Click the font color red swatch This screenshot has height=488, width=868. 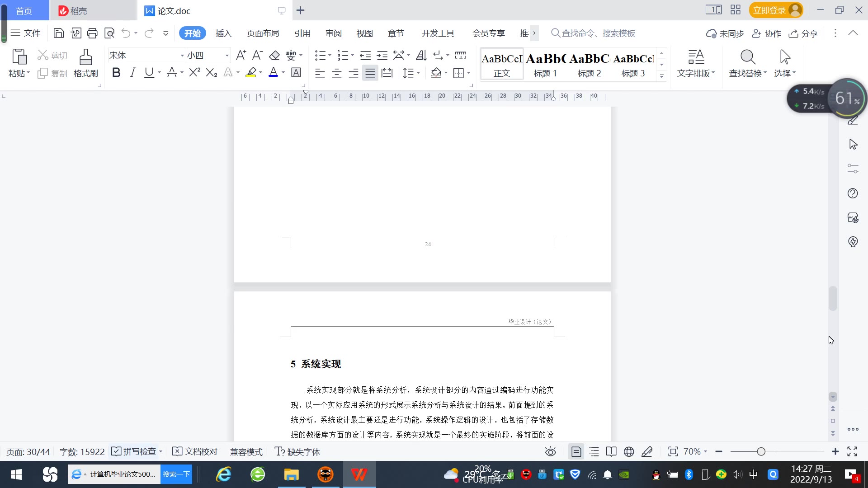[x=273, y=73]
